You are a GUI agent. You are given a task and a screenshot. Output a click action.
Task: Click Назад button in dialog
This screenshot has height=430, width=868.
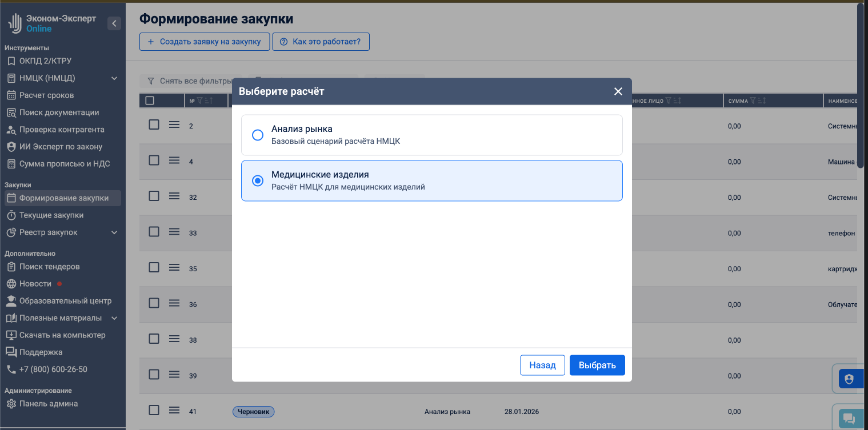coord(542,365)
